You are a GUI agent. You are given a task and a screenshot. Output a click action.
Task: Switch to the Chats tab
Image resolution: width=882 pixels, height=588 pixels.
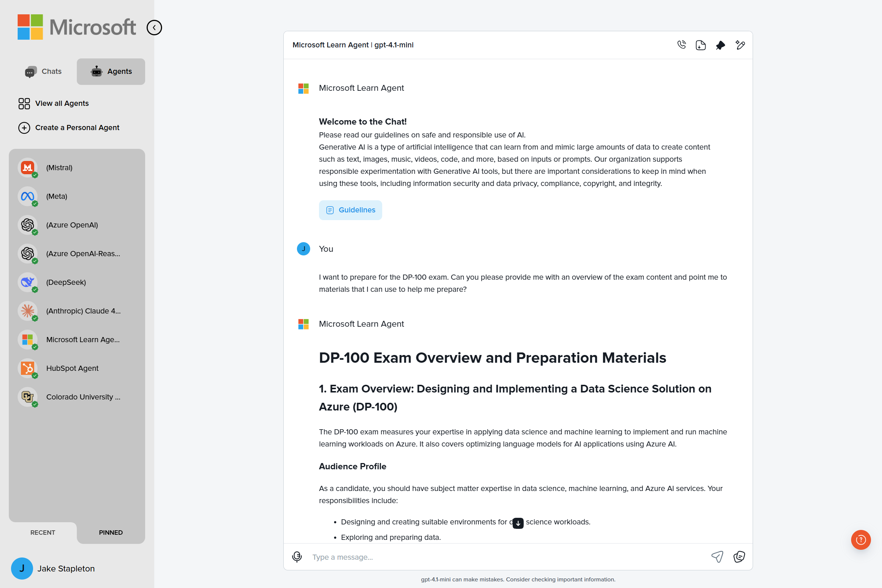pyautogui.click(x=43, y=71)
